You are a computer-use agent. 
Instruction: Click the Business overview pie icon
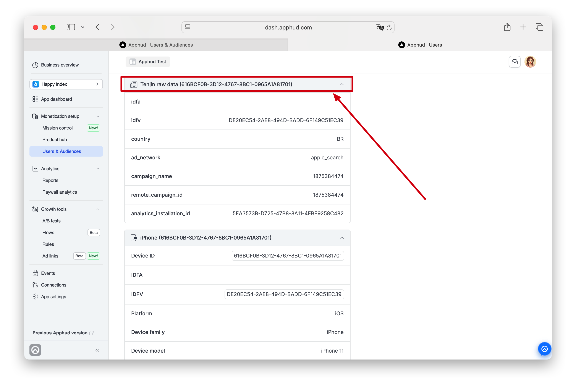(35, 65)
